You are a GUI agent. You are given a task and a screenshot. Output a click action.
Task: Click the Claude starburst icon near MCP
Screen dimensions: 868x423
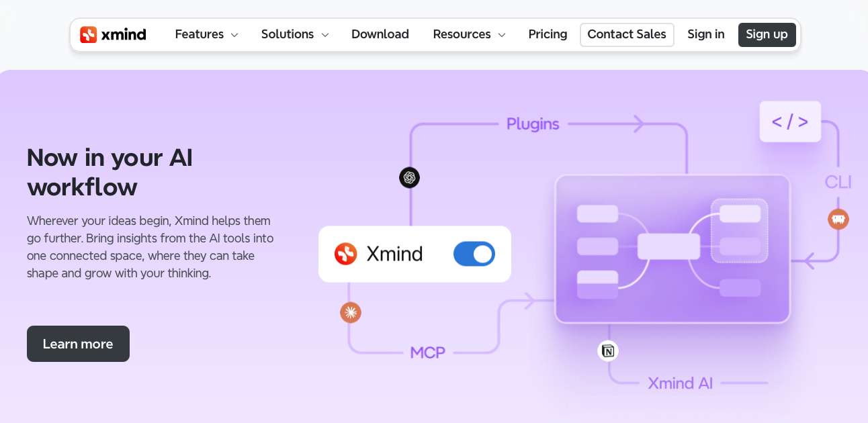pyautogui.click(x=351, y=312)
